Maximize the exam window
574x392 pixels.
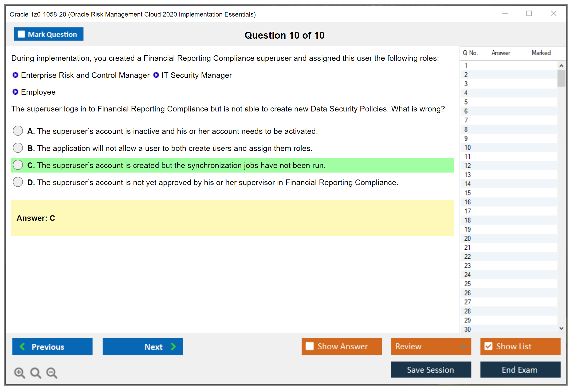pyautogui.click(x=529, y=14)
